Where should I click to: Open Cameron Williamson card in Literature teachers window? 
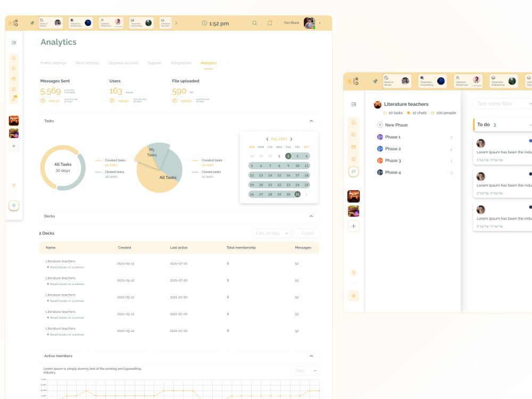tap(468, 81)
